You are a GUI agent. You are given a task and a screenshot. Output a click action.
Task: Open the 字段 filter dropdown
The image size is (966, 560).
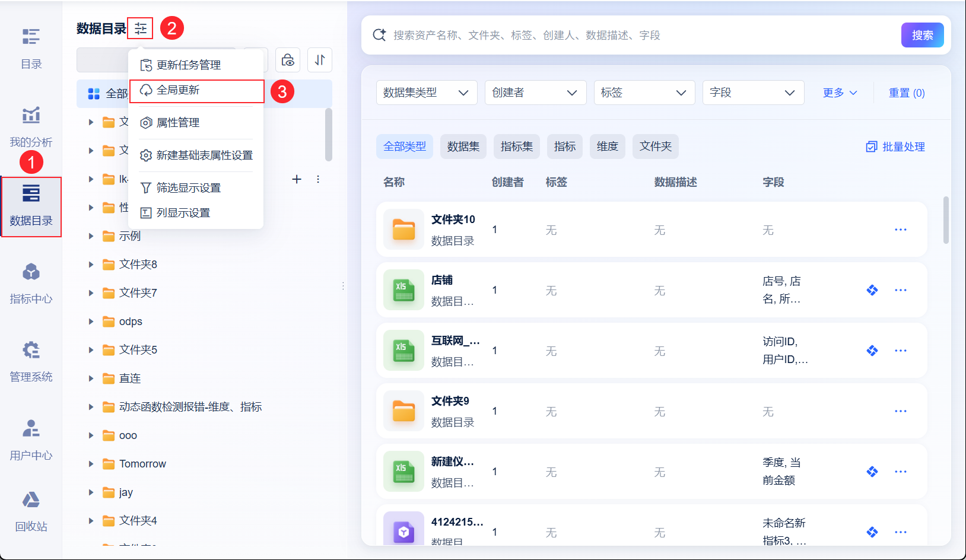pyautogui.click(x=753, y=93)
